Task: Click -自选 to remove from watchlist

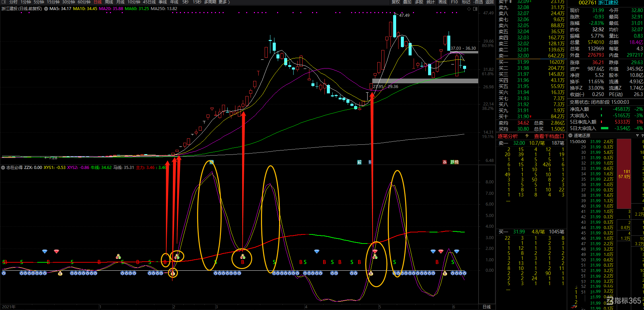Action: pos(478,2)
